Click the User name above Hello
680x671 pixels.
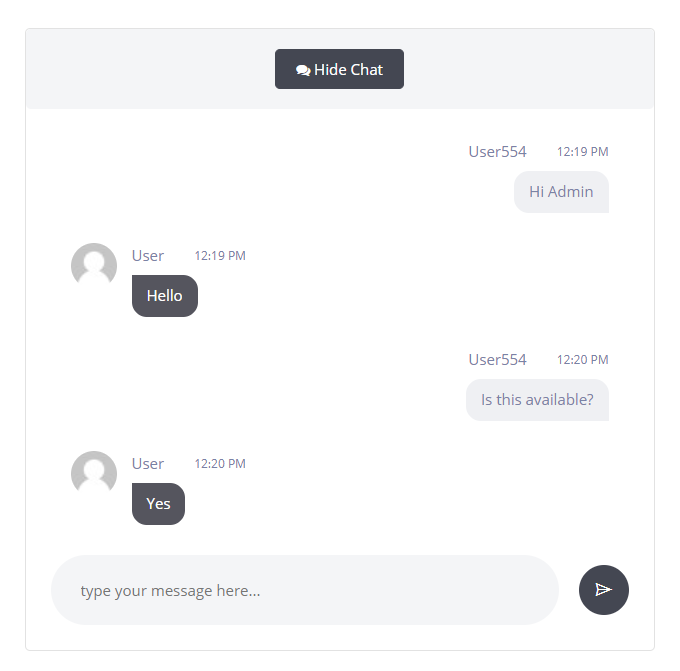pyautogui.click(x=148, y=256)
